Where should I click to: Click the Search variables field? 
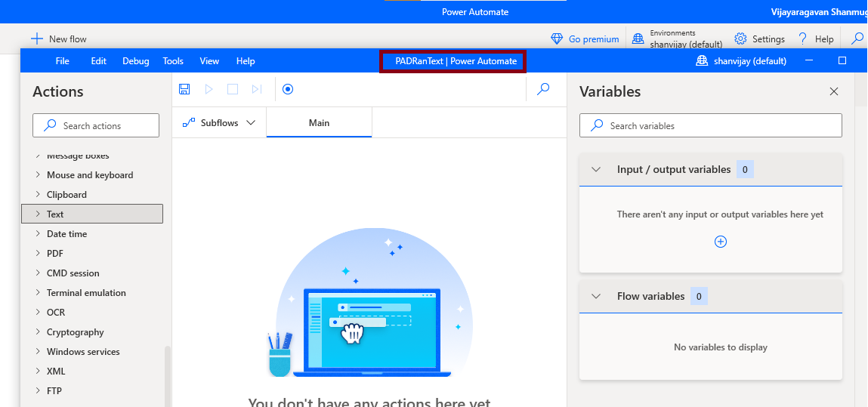[711, 125]
